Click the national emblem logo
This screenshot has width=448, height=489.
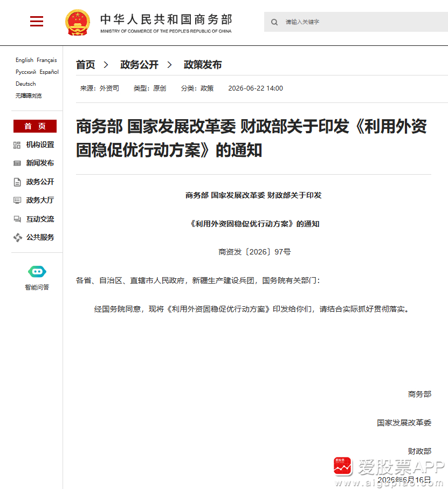(78, 22)
